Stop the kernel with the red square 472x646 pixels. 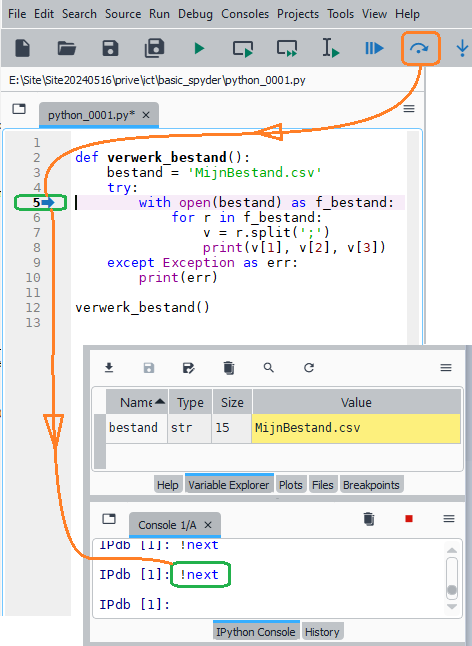point(409,518)
